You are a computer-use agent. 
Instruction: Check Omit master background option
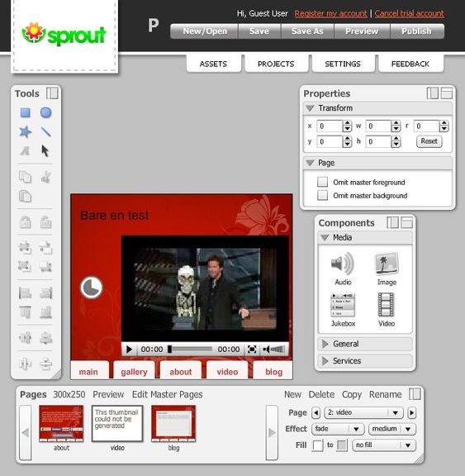(x=322, y=195)
